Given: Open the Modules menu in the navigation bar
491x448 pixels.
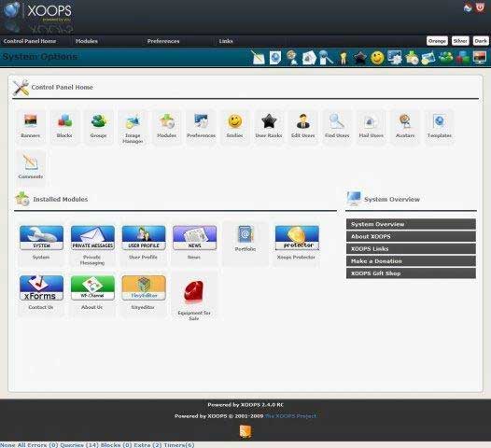Looking at the screenshot, I should (87, 41).
